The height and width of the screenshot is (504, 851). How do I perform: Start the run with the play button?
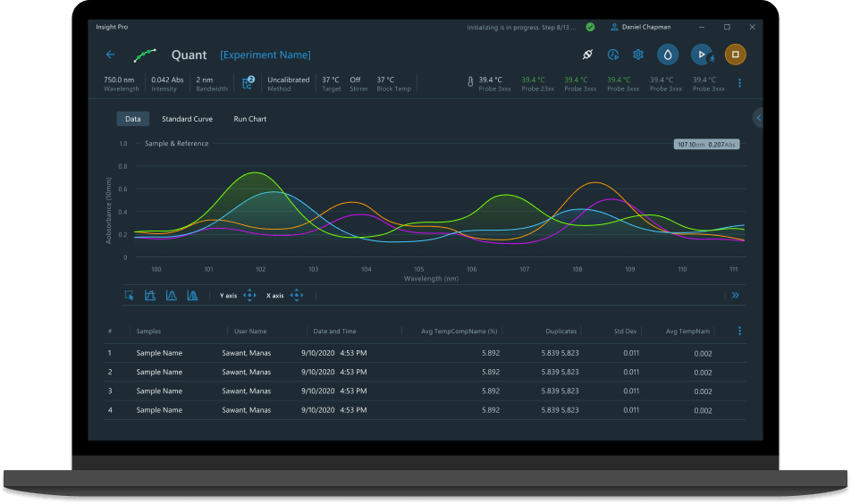click(702, 55)
